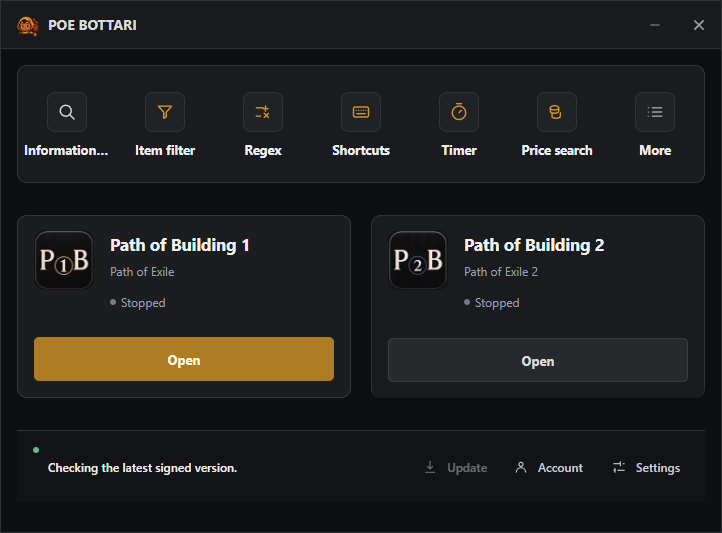The image size is (722, 533).
Task: Open the Item filter funnel icon
Action: 165,112
